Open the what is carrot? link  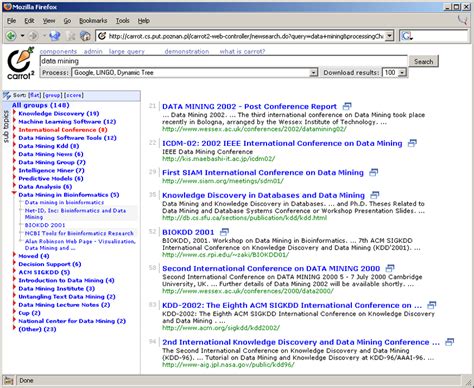pyautogui.click(x=242, y=51)
